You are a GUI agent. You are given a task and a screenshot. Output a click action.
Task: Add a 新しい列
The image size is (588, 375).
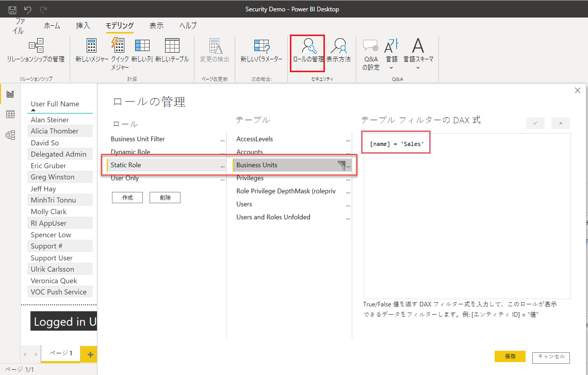click(x=142, y=50)
